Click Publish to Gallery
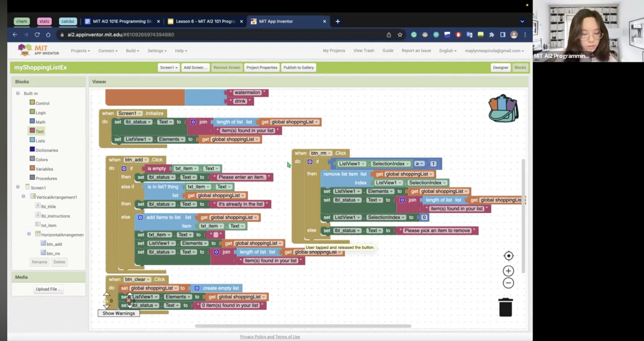This screenshot has height=341, width=644. (x=298, y=67)
